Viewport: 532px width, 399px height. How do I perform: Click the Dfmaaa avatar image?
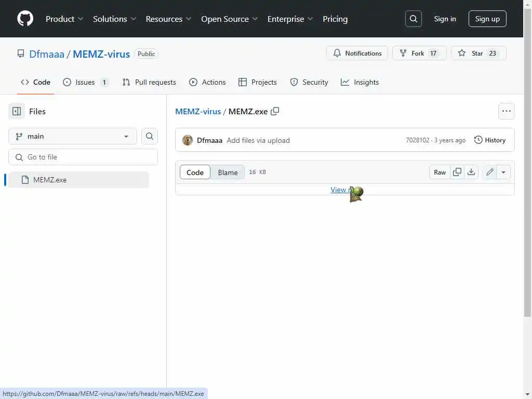tap(187, 140)
